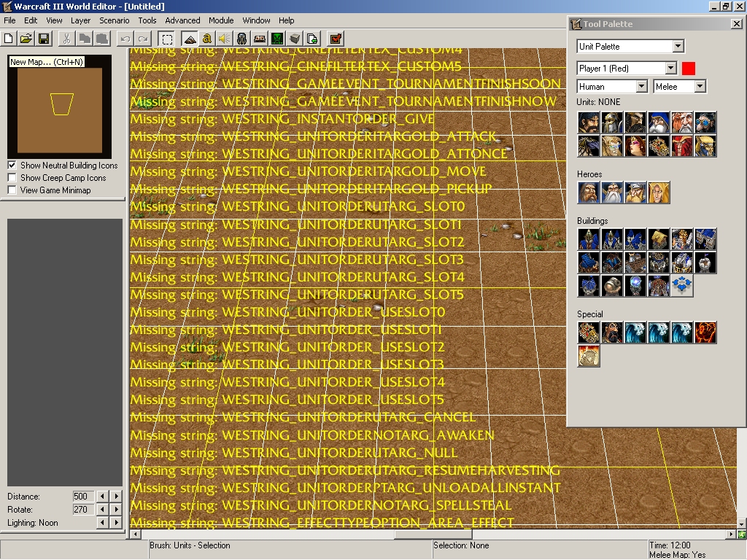The width and height of the screenshot is (747, 560).
Task: Click the 'Units: NONE' label
Action: click(x=598, y=102)
